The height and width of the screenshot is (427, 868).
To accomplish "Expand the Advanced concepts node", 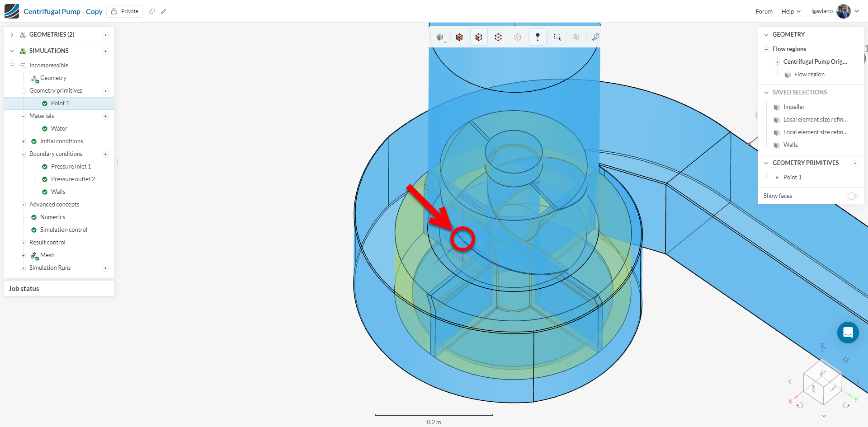I will point(23,205).
